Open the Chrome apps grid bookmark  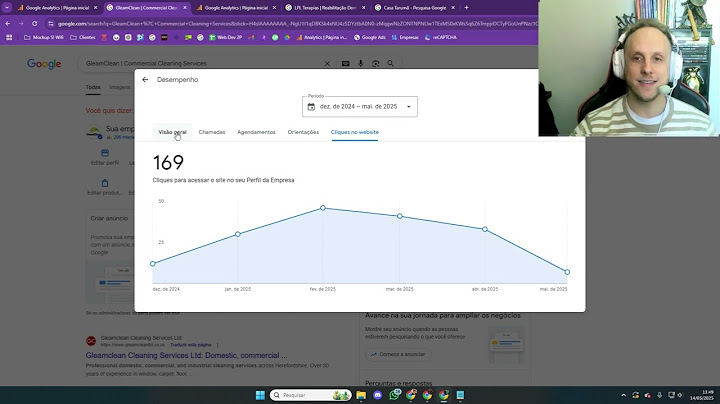tap(9, 38)
